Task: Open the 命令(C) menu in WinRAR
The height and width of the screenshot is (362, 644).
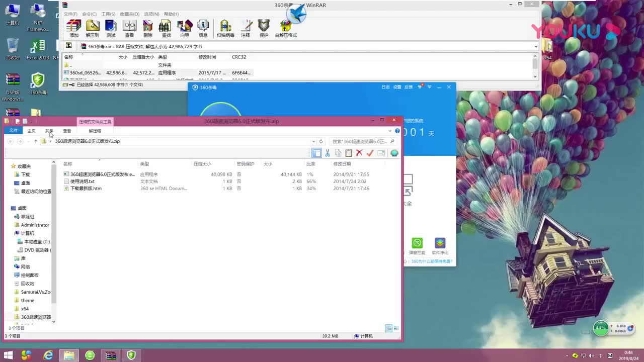Action: click(89, 14)
